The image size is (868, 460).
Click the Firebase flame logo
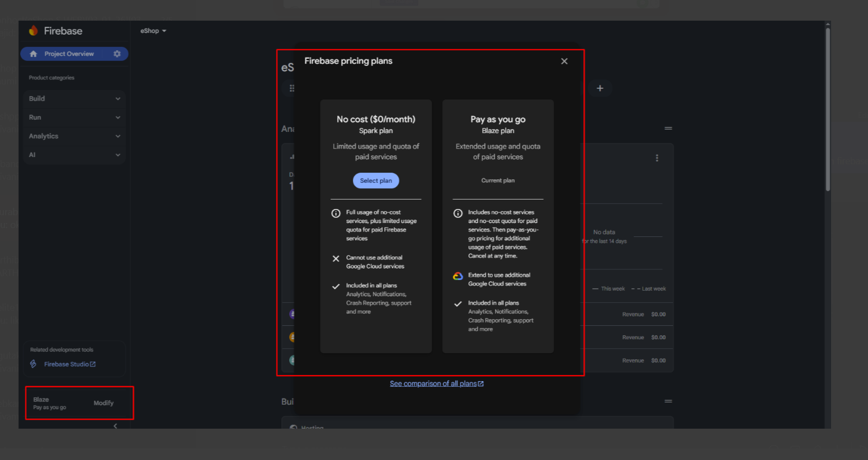tap(34, 31)
